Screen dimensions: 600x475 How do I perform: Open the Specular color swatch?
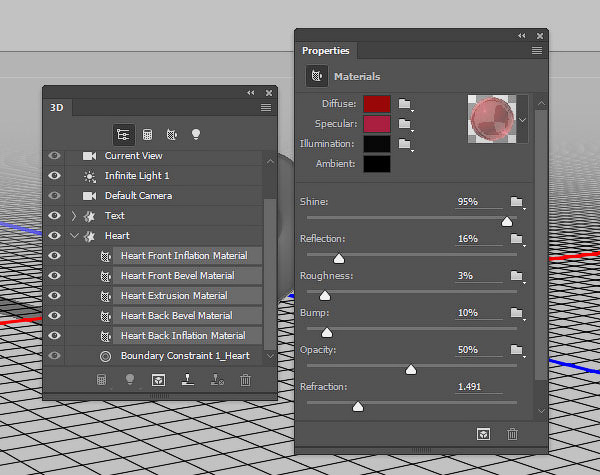point(377,124)
